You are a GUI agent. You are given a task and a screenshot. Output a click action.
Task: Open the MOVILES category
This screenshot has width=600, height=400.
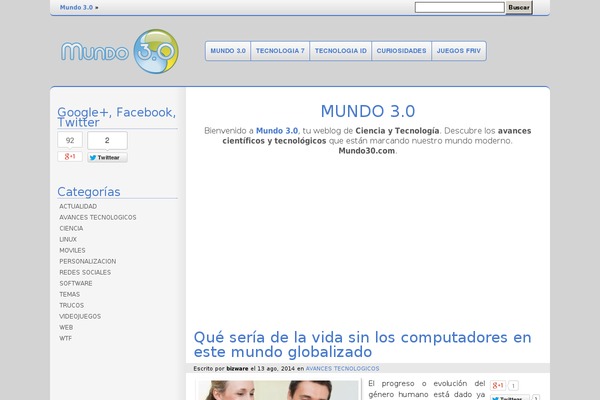pyautogui.click(x=72, y=250)
